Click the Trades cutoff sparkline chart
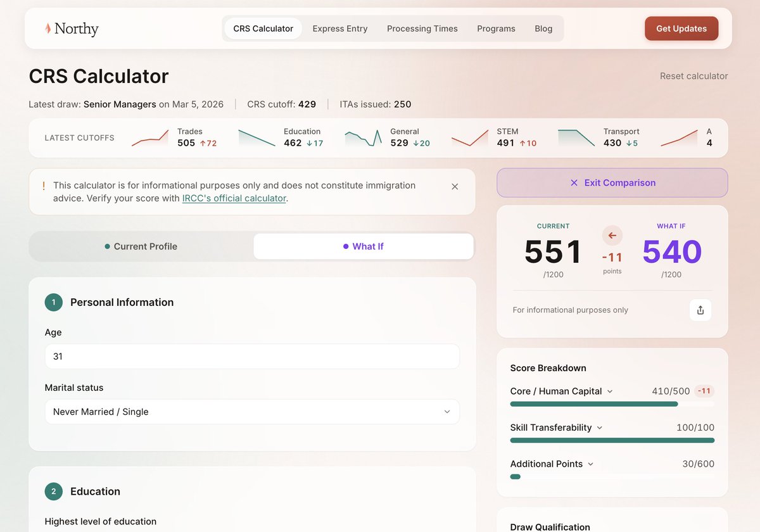760x532 pixels. tap(150, 138)
